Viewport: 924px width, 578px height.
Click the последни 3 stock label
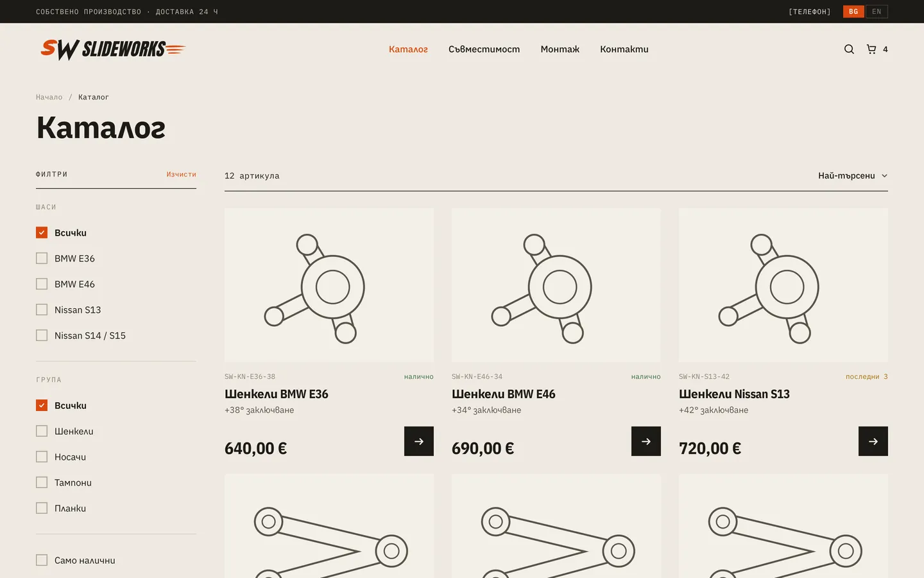tap(867, 377)
